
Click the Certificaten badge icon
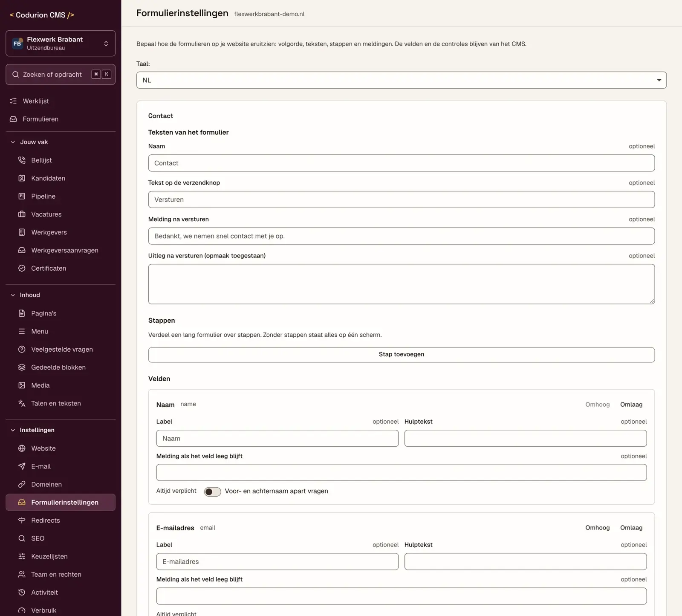[x=22, y=268]
